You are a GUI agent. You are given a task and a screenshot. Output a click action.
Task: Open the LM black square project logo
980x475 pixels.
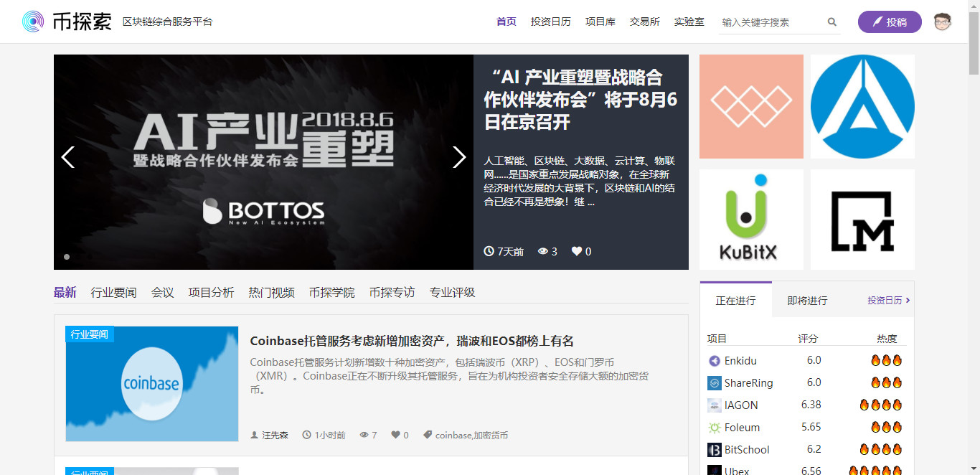click(x=862, y=220)
